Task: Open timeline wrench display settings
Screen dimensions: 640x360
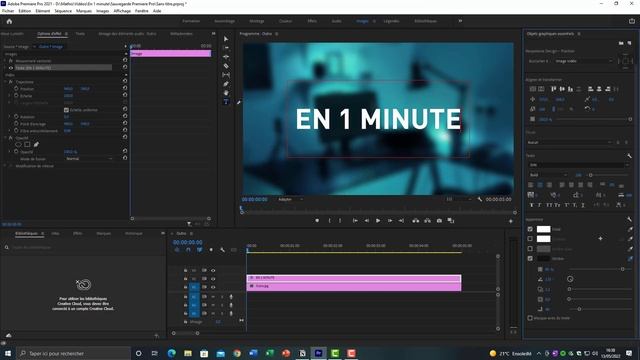Action: pos(222,250)
